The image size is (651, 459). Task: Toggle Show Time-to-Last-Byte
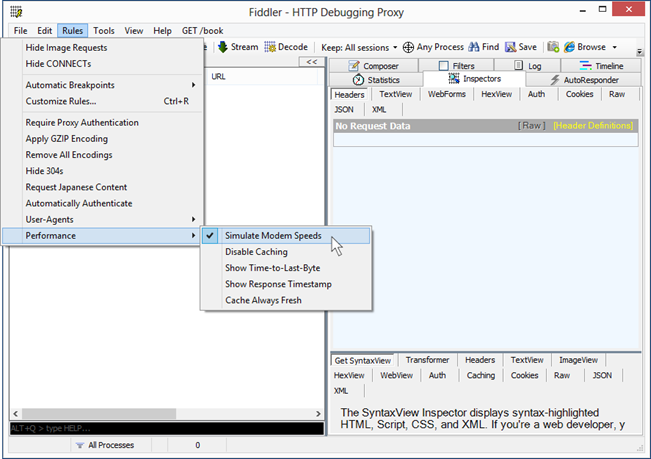point(286,268)
